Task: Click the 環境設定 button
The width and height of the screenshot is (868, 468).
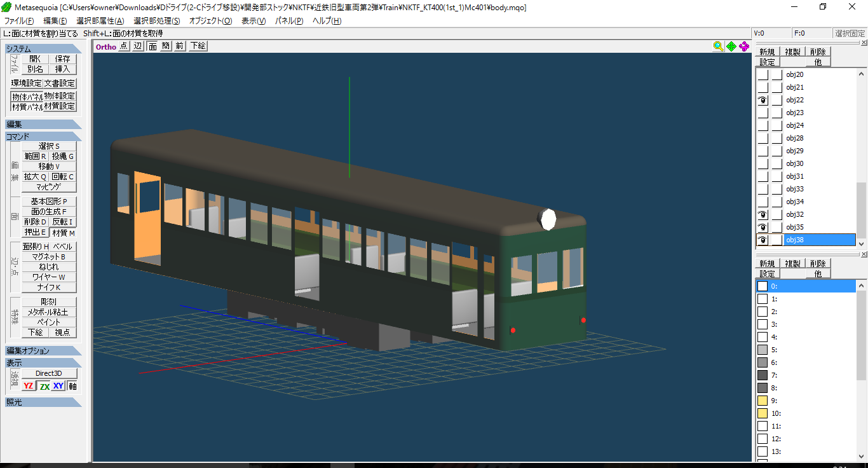Action: point(27,83)
